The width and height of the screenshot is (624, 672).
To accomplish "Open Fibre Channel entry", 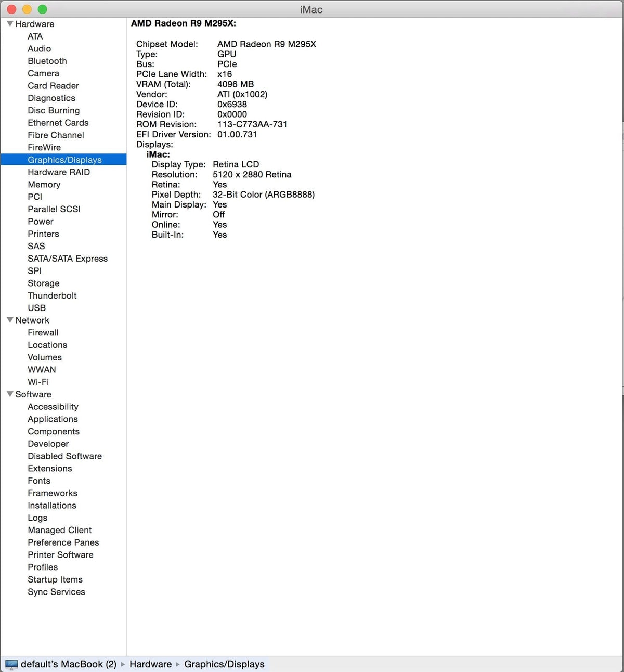I will tap(56, 135).
